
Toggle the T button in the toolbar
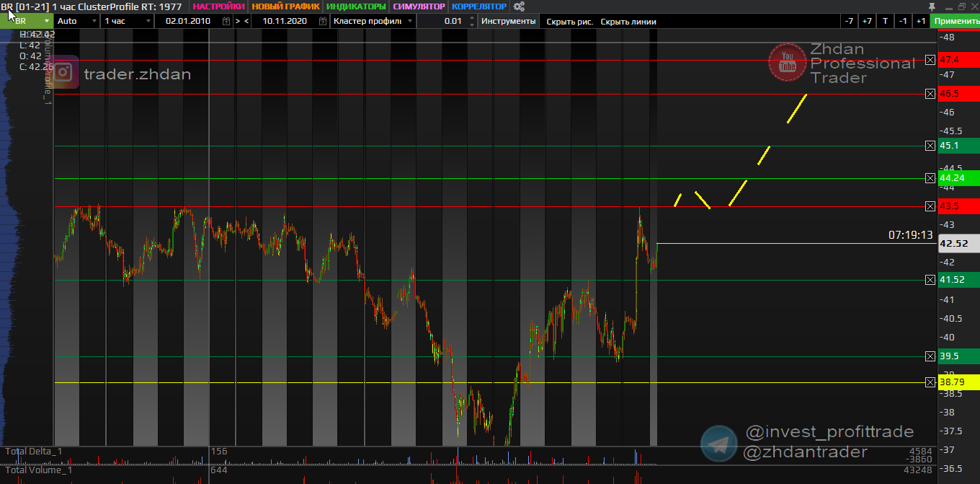885,21
